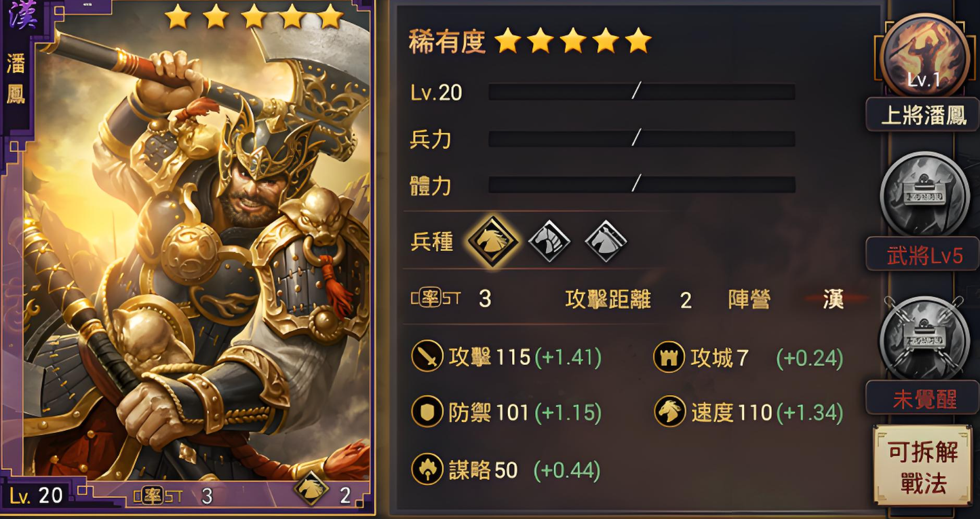Screen dimensions: 980x519
Task: Tap the castle icon beside 攻城 7
Action: pyautogui.click(x=669, y=357)
